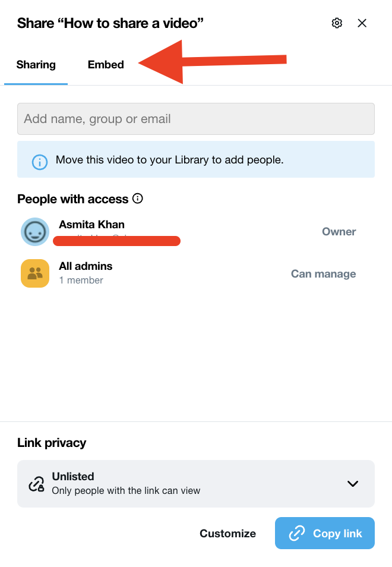This screenshot has width=392, height=567.
Task: Click the Move this video to Library notice
Action: (169, 160)
